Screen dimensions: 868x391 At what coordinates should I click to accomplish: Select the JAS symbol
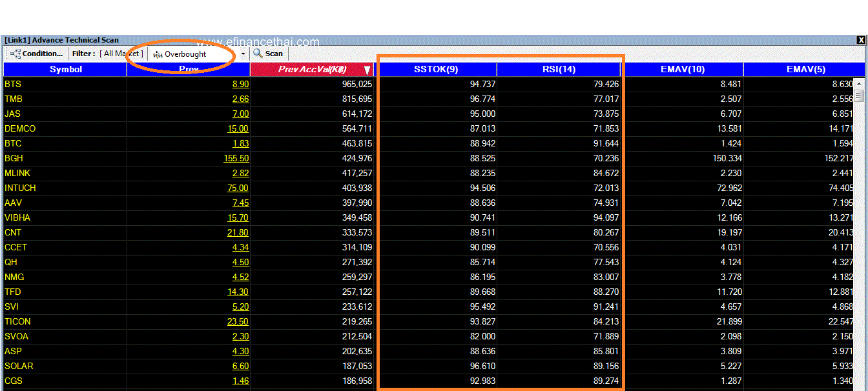click(x=12, y=114)
